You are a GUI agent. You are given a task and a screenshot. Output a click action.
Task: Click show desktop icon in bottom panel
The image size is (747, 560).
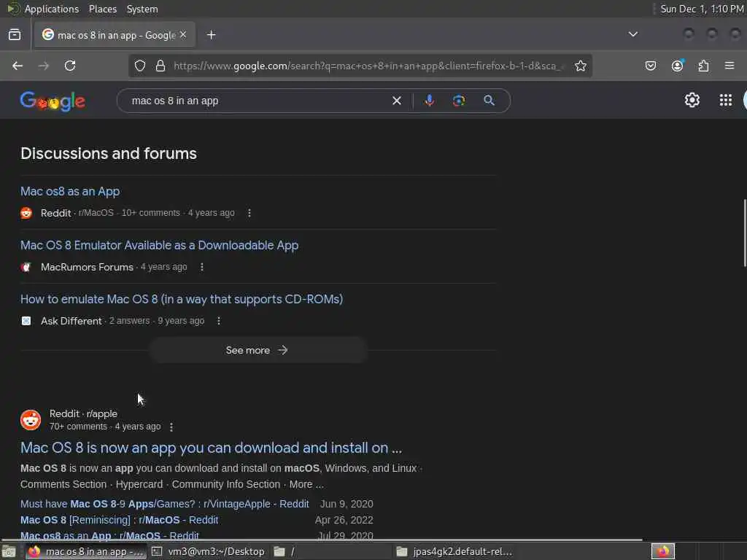point(9,552)
